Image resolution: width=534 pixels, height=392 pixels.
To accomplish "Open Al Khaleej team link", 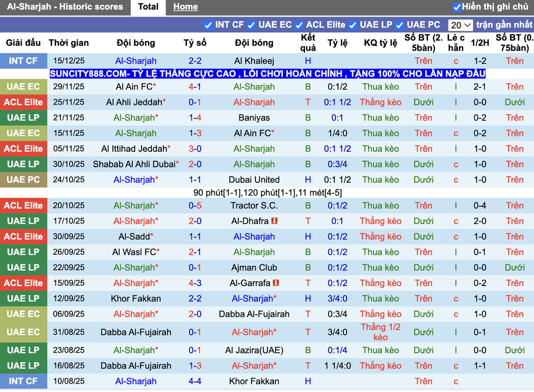I will [x=254, y=61].
